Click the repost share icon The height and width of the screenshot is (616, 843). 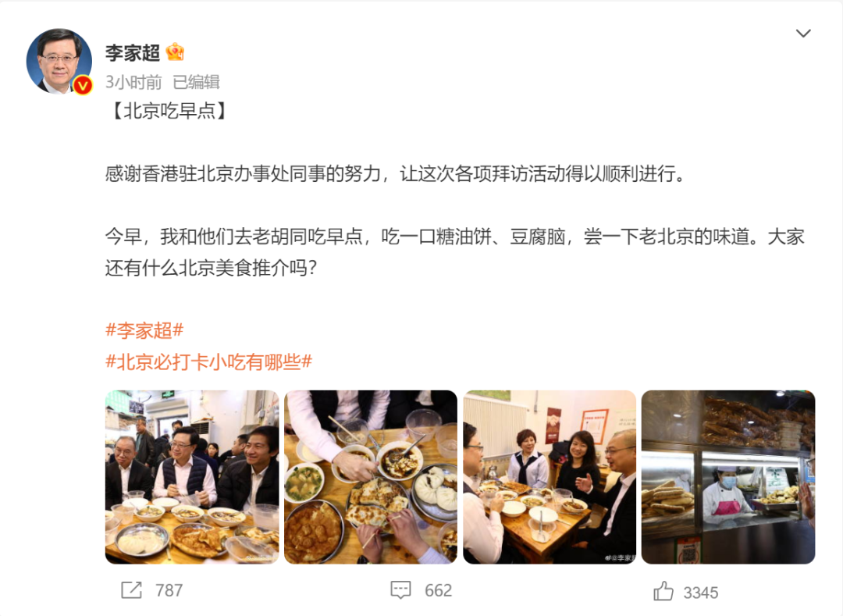[132, 590]
